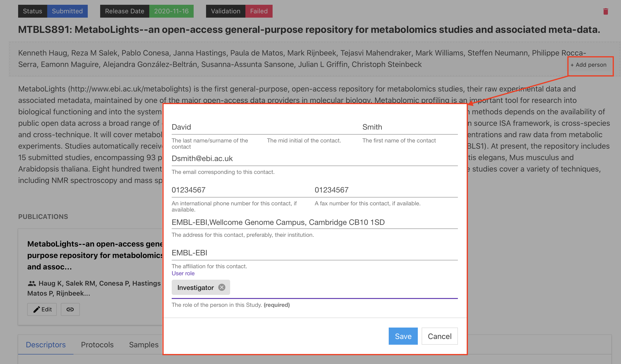Viewport: 621px width, 364px height.
Task: Click the publication title card text
Action: tap(95, 255)
